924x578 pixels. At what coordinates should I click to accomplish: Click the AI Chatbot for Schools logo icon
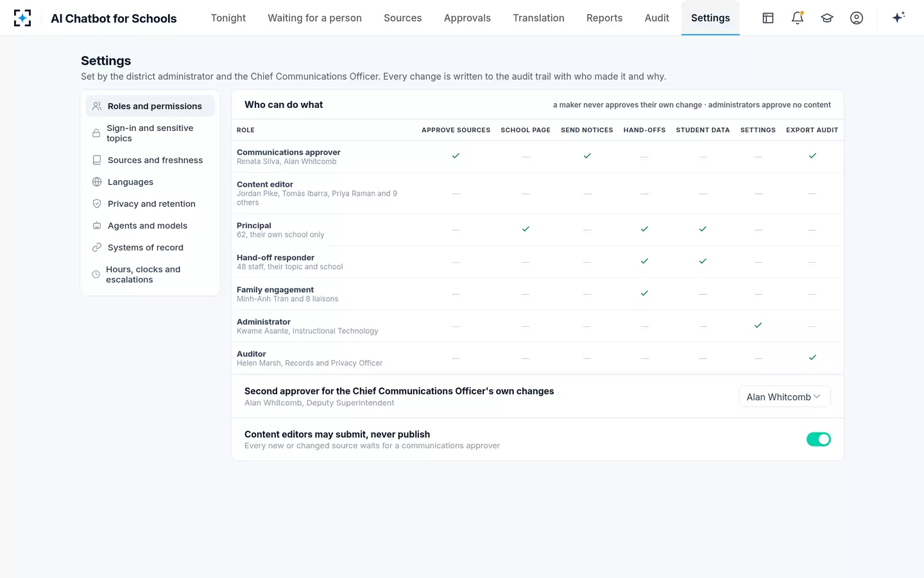22,18
